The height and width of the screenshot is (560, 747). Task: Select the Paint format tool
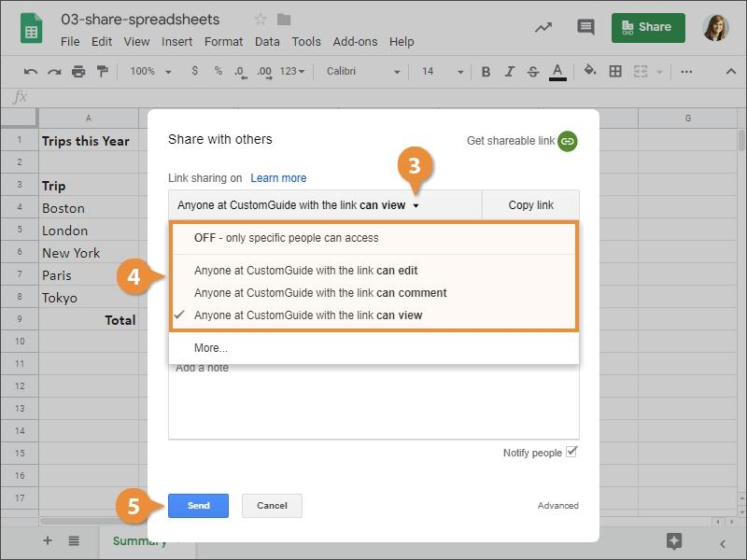point(102,72)
